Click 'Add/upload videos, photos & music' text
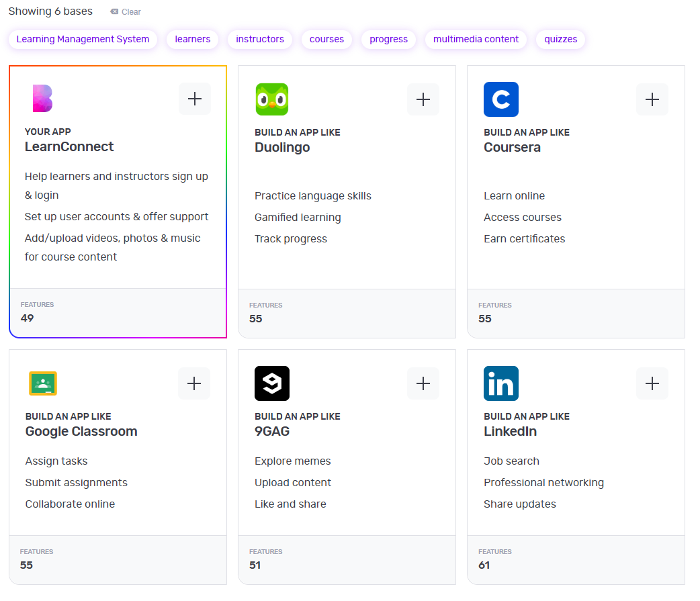Viewport: 700px width, 601px height. [112, 238]
